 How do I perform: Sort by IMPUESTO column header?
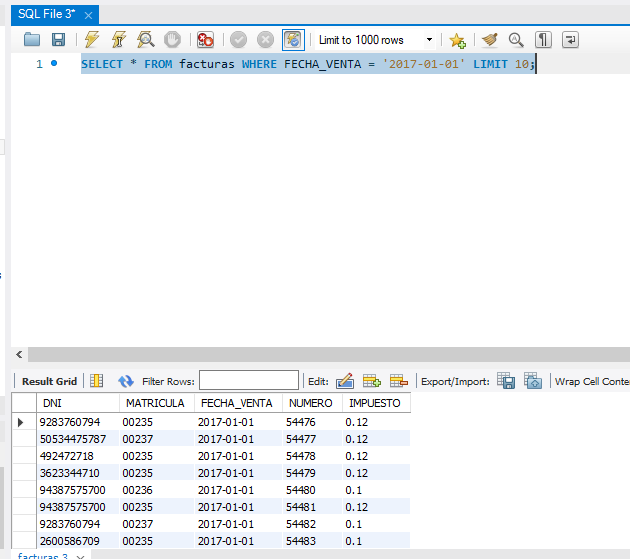pyautogui.click(x=376, y=403)
